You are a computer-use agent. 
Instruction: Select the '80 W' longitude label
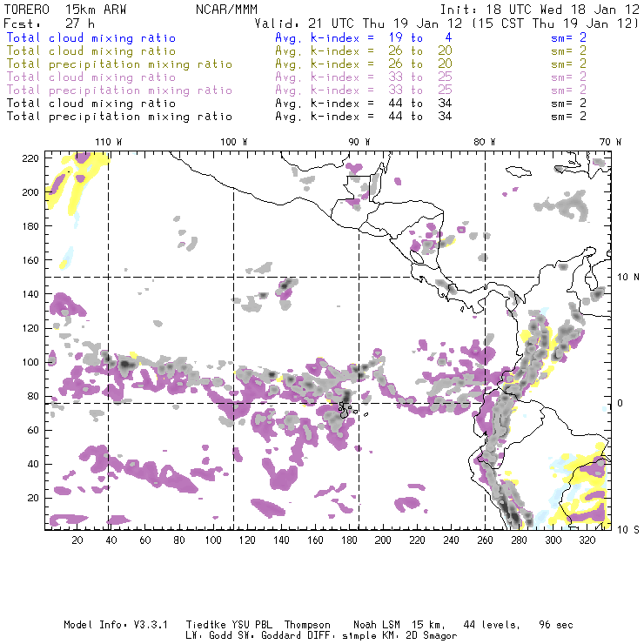485,142
